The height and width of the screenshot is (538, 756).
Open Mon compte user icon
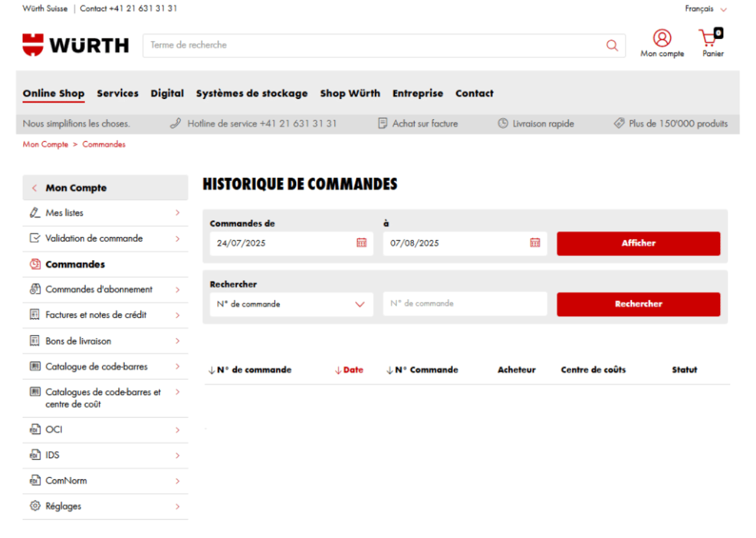click(x=662, y=38)
